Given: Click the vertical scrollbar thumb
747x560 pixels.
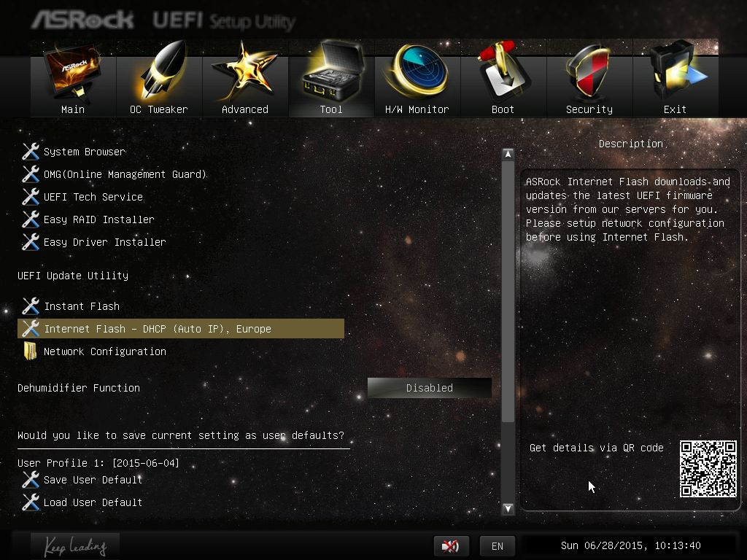Looking at the screenshot, I should point(508,292).
